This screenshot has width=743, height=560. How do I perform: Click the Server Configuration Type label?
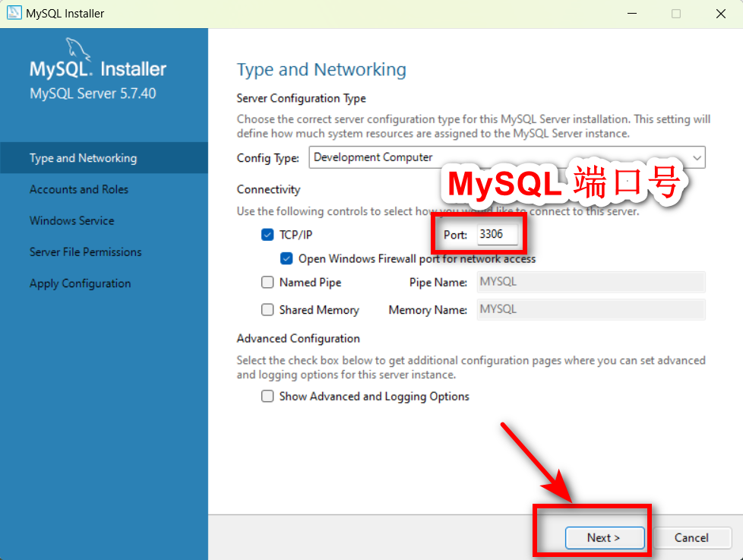(302, 98)
